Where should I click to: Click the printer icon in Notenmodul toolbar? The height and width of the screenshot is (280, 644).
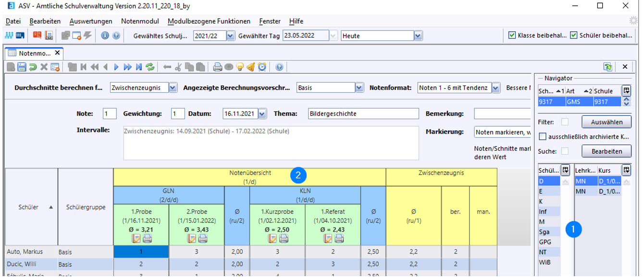click(x=217, y=67)
